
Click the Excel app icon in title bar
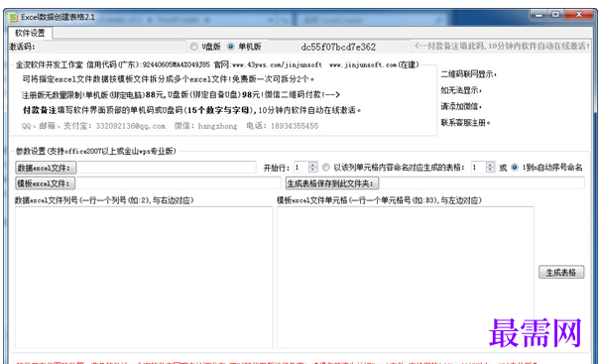pos(14,17)
